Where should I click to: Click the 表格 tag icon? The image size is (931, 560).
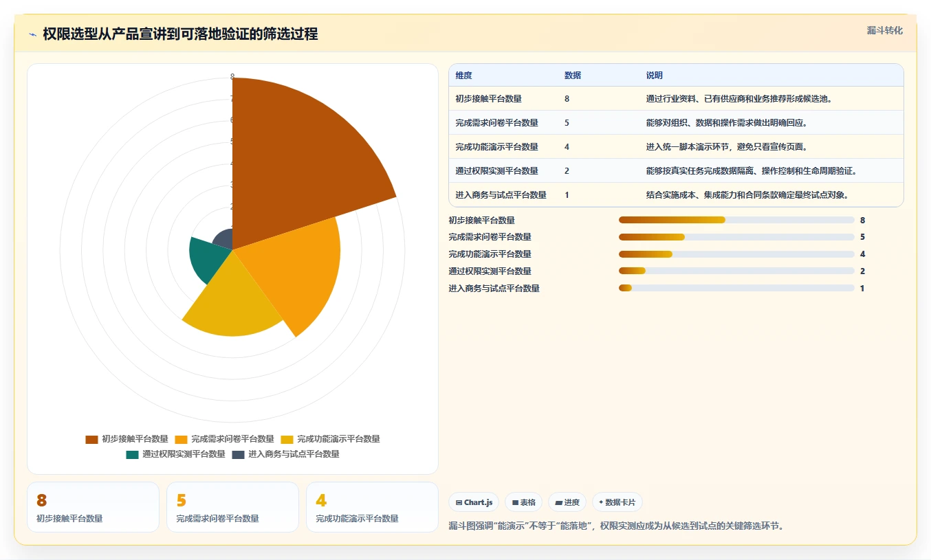click(x=515, y=503)
